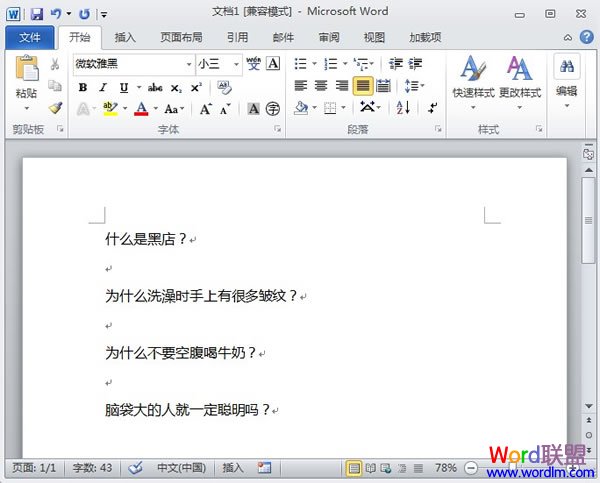
Task: Expand the Numbering dropdown arrow
Action: coord(345,64)
